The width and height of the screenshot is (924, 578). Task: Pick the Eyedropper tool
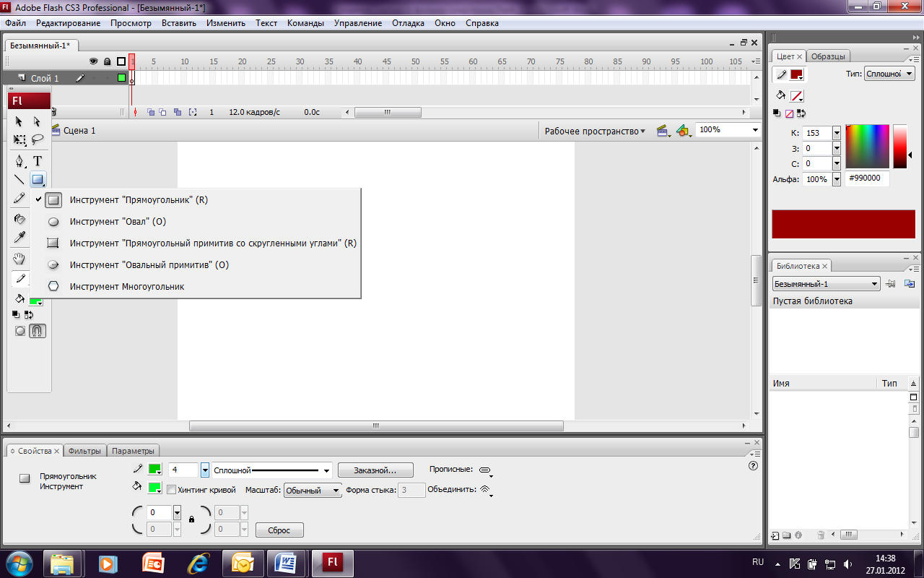tap(19, 237)
